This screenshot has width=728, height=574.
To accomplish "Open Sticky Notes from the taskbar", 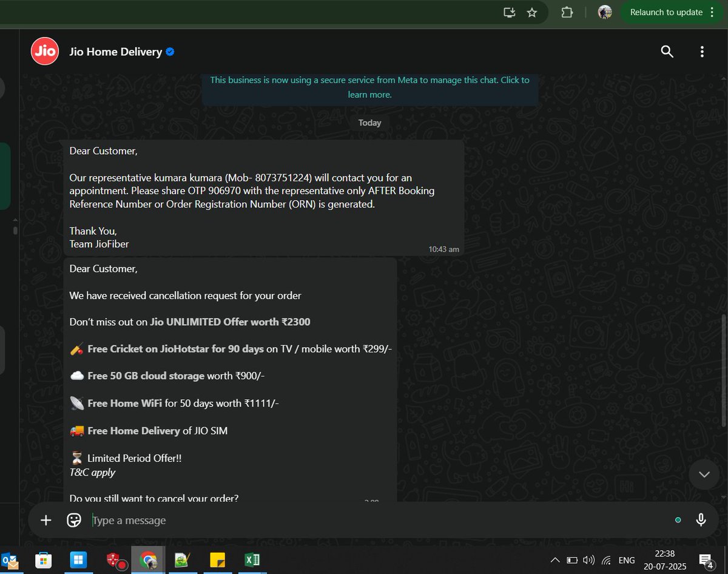I will click(x=218, y=560).
